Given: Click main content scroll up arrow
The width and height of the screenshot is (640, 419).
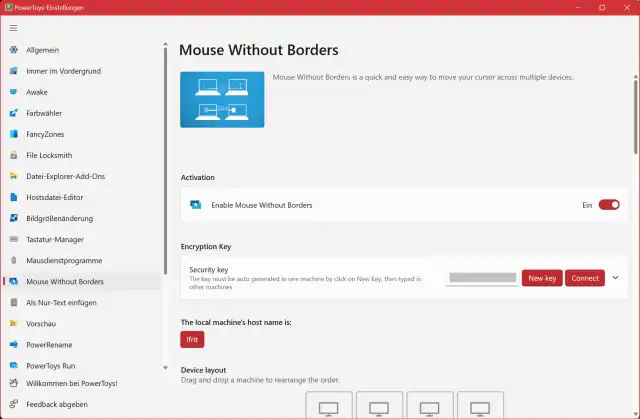Looking at the screenshot, I should 636,76.
